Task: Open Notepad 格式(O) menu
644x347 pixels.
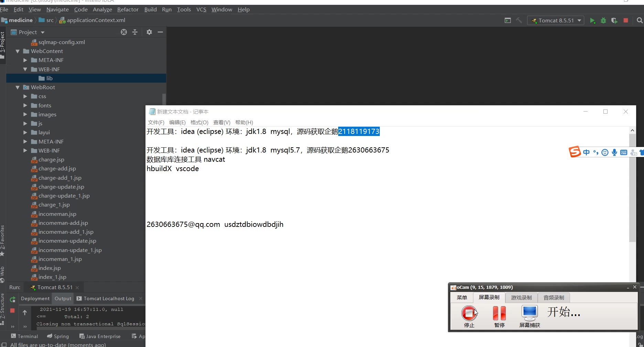Action: [199, 122]
